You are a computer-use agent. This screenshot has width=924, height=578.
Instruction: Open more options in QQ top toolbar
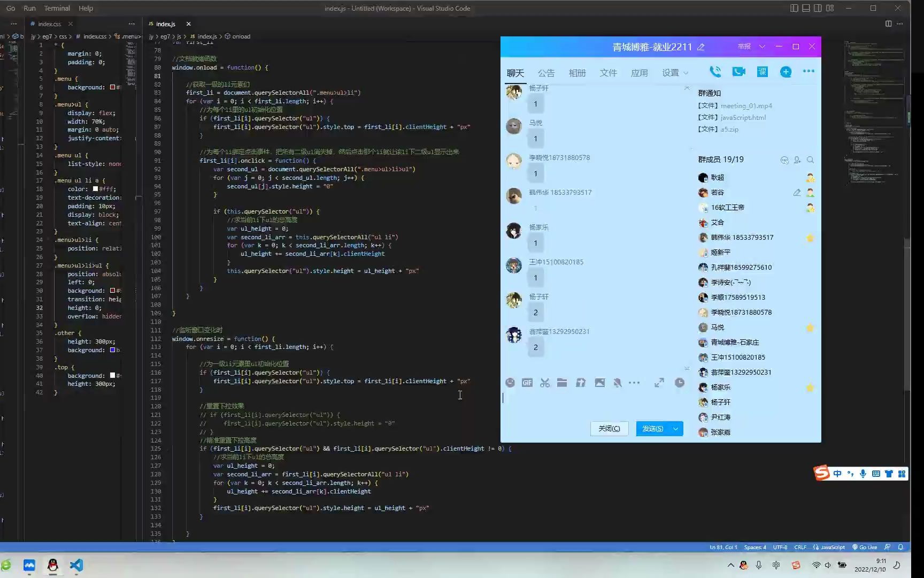(x=808, y=71)
